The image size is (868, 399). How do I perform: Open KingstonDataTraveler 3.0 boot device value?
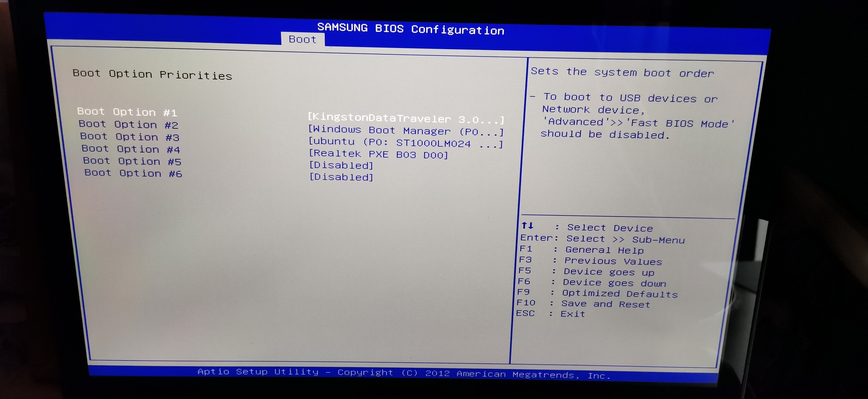406,118
